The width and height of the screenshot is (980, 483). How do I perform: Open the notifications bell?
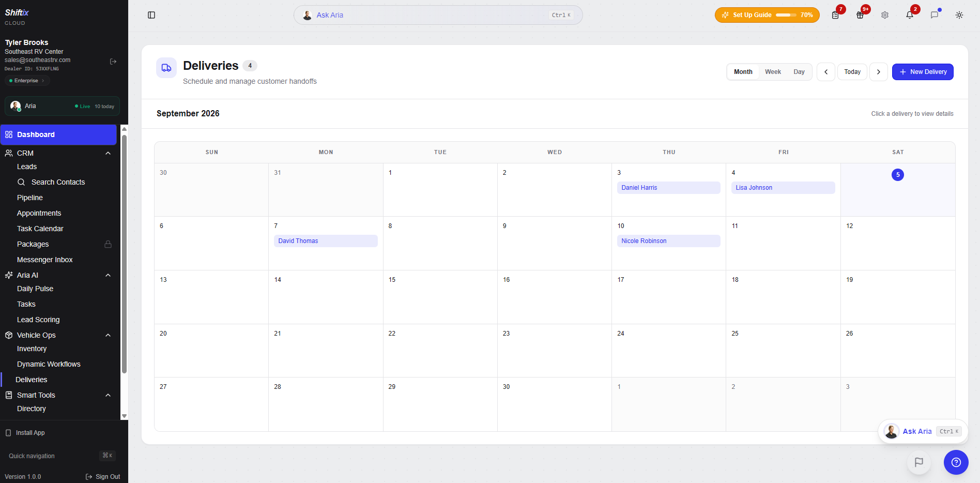[910, 15]
